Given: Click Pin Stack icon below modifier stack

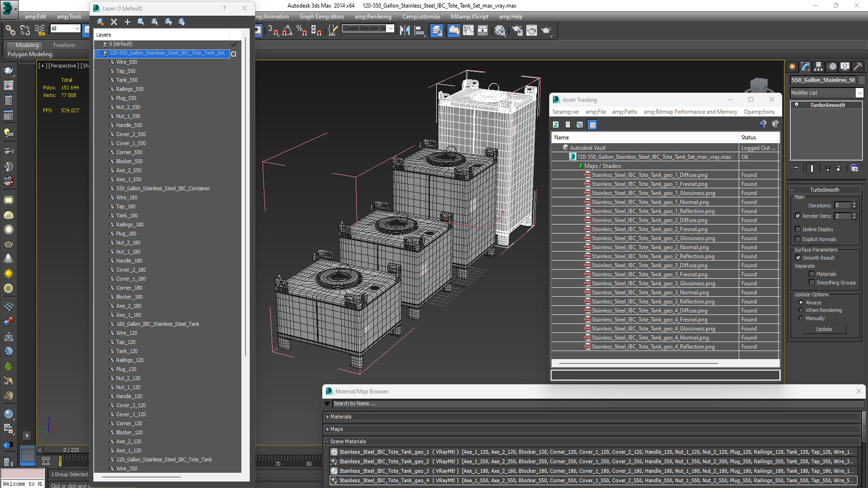Looking at the screenshot, I should (796, 168).
